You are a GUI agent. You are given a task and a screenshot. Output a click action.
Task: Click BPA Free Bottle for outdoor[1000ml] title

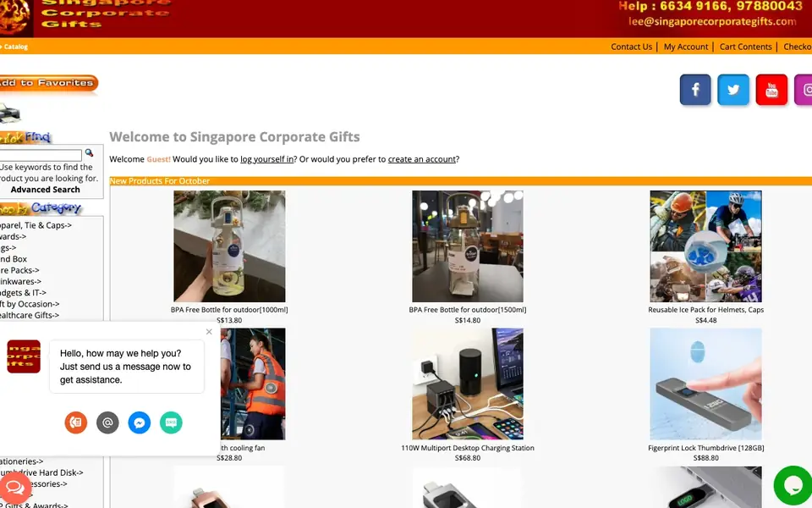(x=229, y=310)
